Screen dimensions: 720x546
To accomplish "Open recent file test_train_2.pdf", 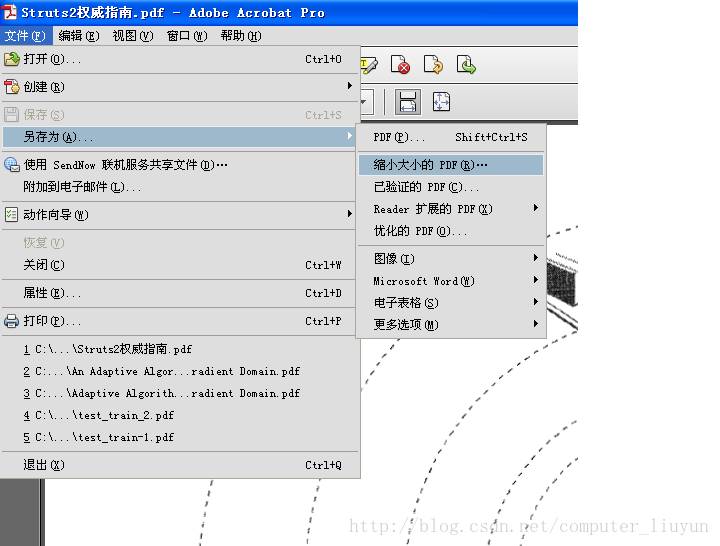I will click(179, 415).
